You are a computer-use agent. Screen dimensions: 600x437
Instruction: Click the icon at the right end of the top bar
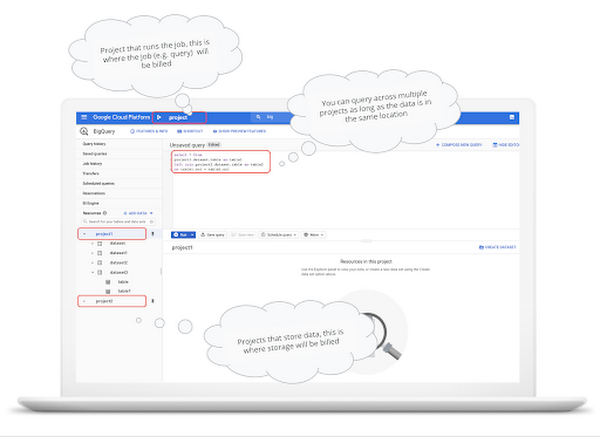pyautogui.click(x=512, y=117)
